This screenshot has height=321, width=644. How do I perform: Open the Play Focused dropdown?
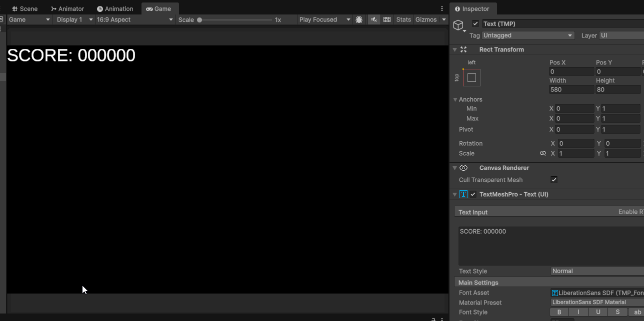(x=324, y=19)
